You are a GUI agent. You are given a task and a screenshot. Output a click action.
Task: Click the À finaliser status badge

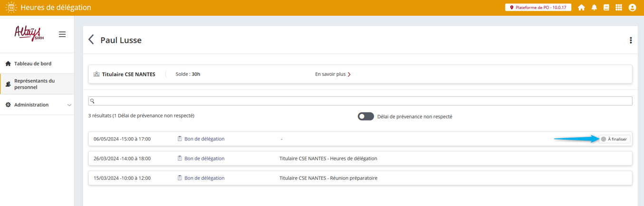[x=614, y=139]
